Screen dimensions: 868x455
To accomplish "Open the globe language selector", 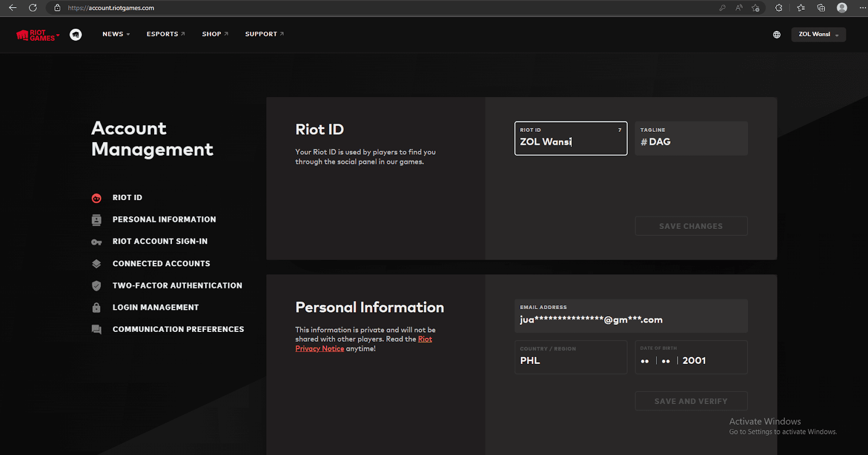I will [x=776, y=35].
